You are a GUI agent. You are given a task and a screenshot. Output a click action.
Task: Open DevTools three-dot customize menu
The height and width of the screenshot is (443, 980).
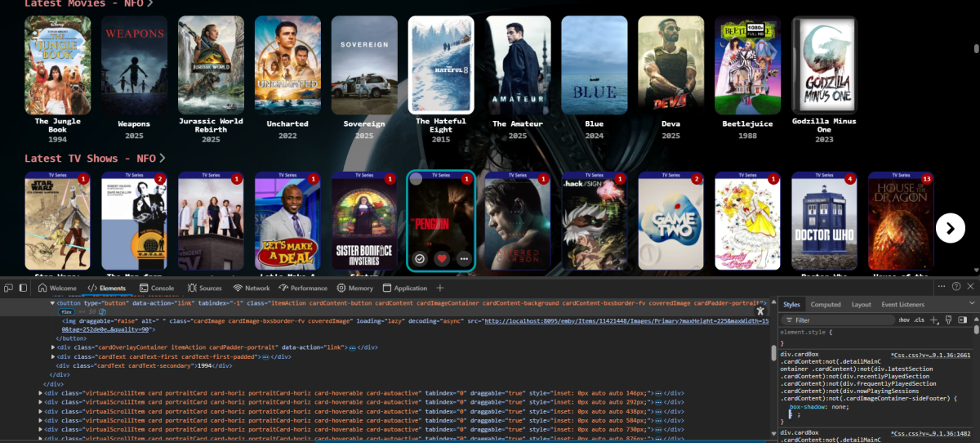941,286
